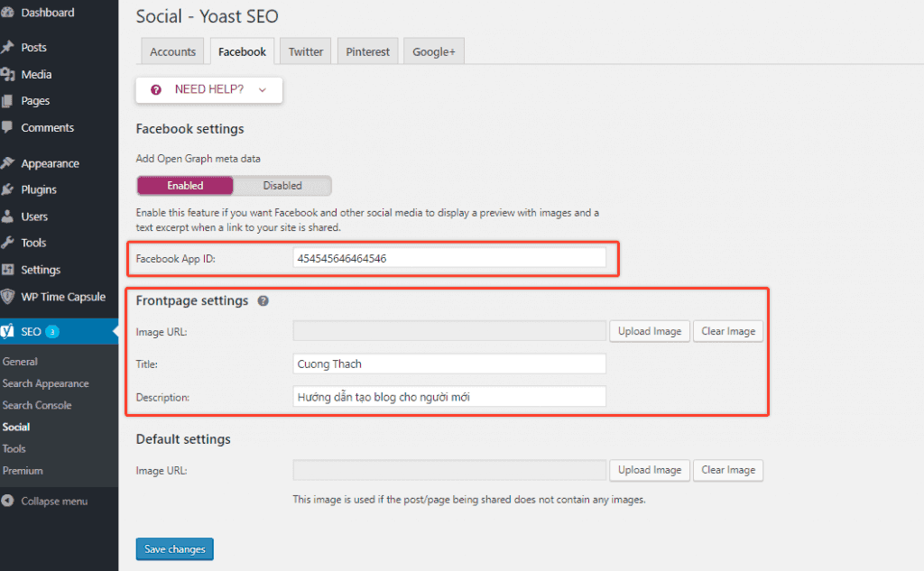Open the General SEO submenu

pos(20,362)
